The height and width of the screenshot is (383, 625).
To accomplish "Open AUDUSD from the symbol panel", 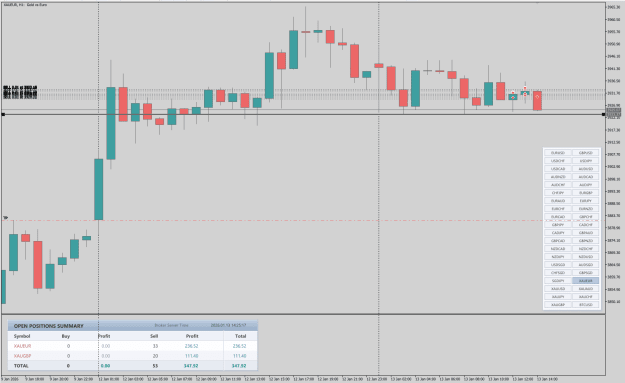I will pos(585,169).
